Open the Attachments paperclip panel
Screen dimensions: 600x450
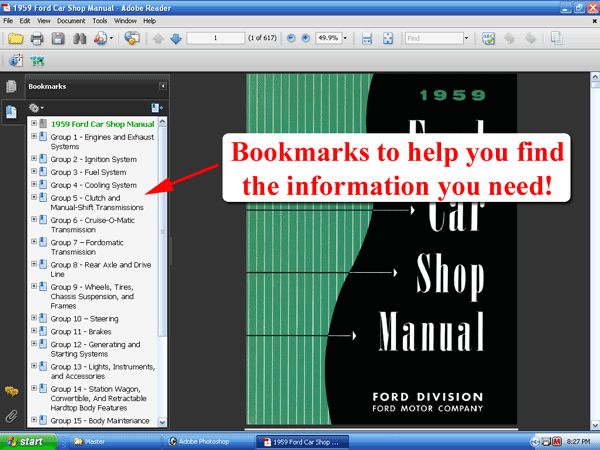(x=11, y=416)
